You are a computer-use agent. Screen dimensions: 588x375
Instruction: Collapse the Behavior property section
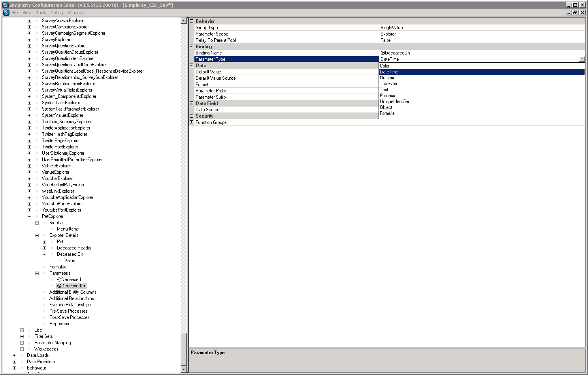point(192,21)
